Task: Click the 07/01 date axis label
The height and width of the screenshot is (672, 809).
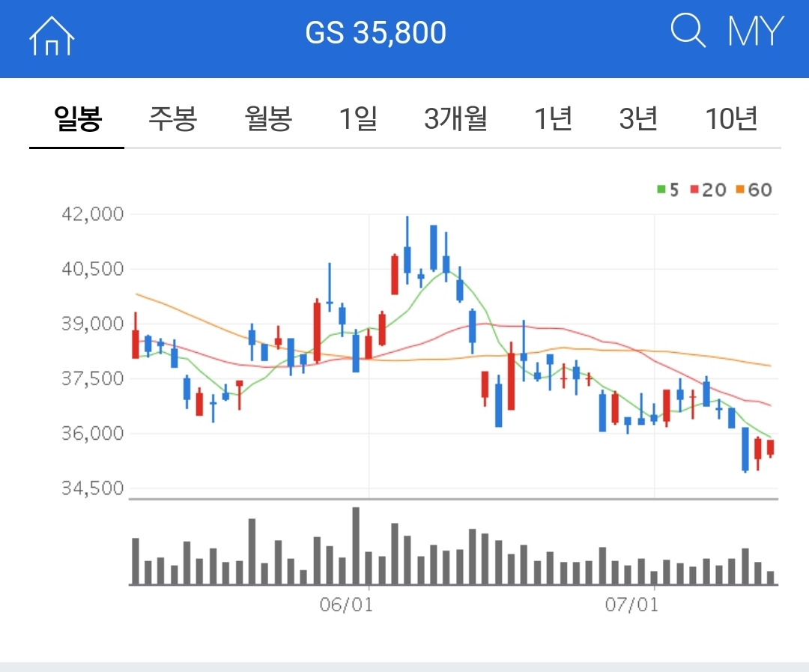Action: (631, 605)
